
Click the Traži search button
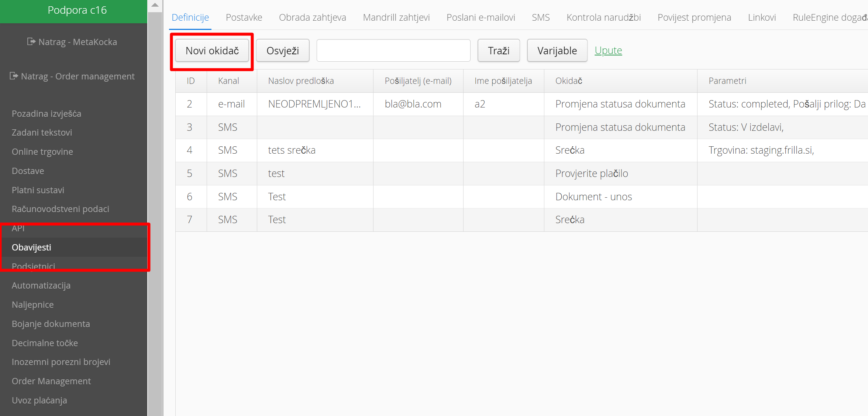(498, 51)
